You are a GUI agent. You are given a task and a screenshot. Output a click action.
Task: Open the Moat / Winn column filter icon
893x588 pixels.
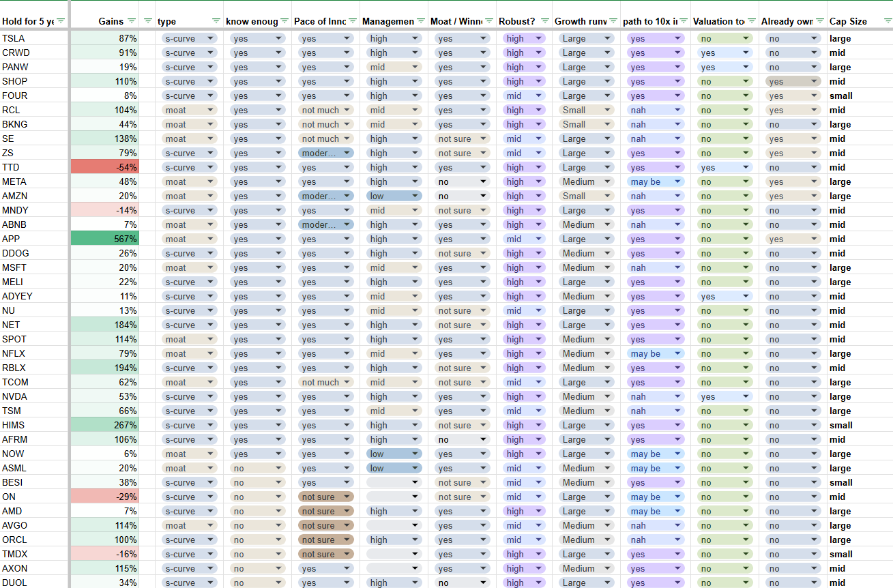488,21
